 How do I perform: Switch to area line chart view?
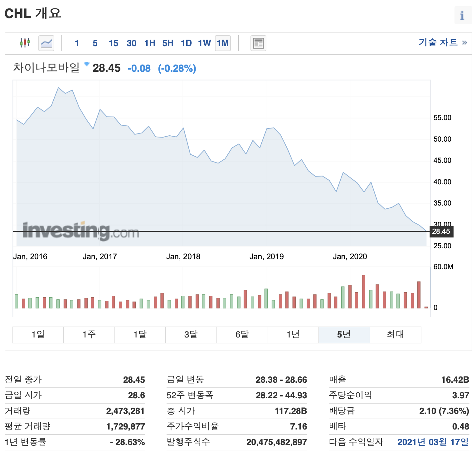[x=46, y=43]
